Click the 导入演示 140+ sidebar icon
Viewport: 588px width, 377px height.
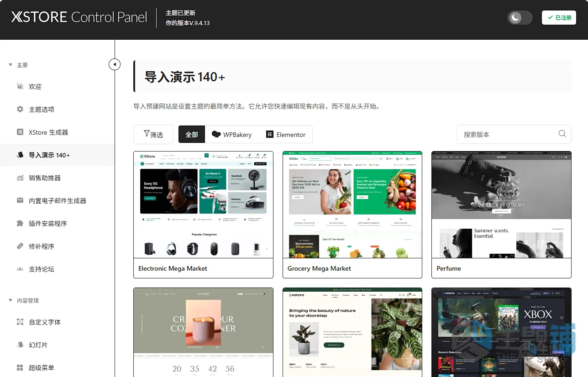coord(20,155)
